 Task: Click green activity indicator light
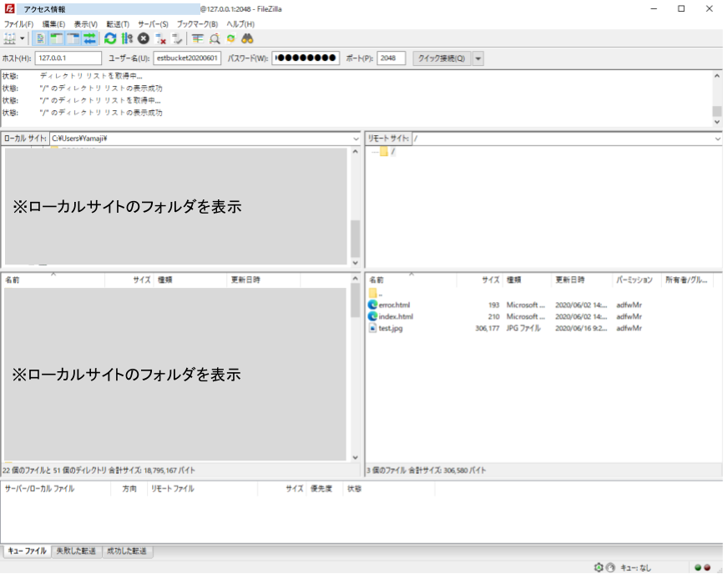pyautogui.click(x=698, y=567)
